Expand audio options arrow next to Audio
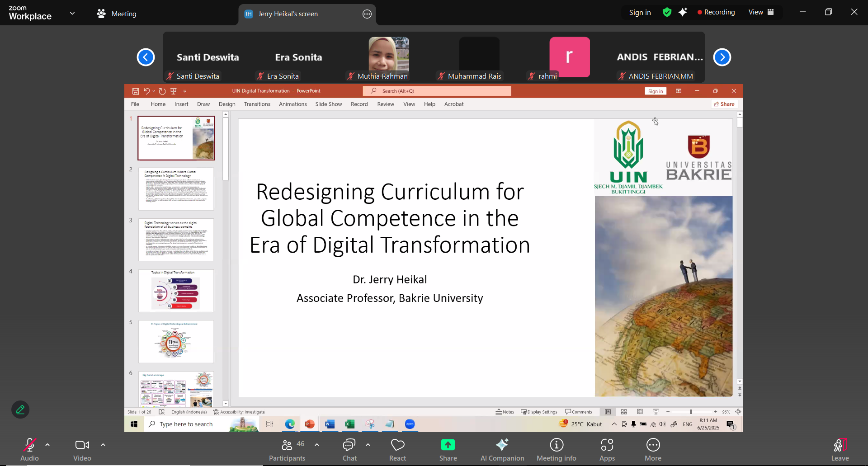The width and height of the screenshot is (868, 466). (47, 445)
